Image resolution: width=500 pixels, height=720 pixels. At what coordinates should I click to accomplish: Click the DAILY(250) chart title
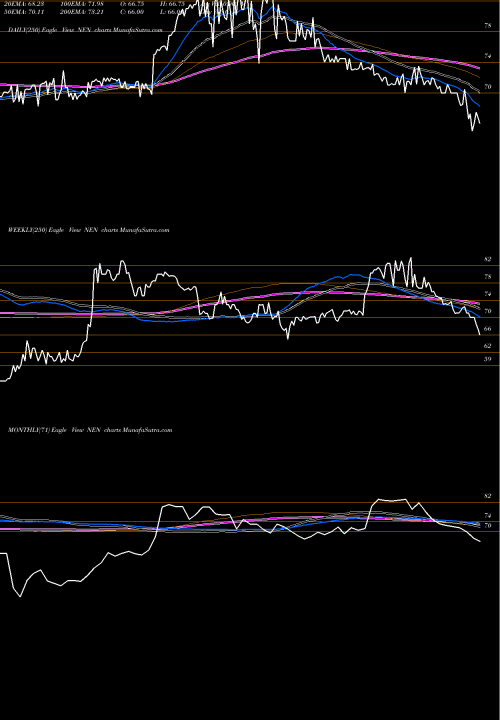[x=85, y=29]
